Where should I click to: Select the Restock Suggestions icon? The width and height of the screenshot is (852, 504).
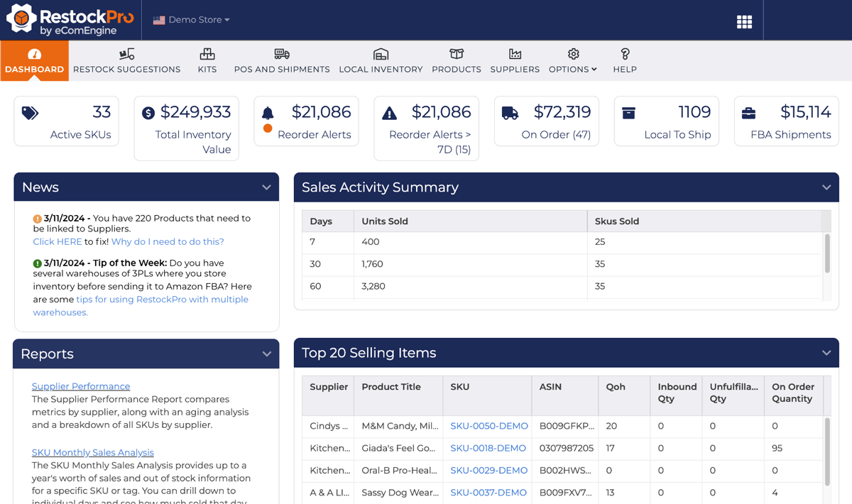pyautogui.click(x=126, y=54)
